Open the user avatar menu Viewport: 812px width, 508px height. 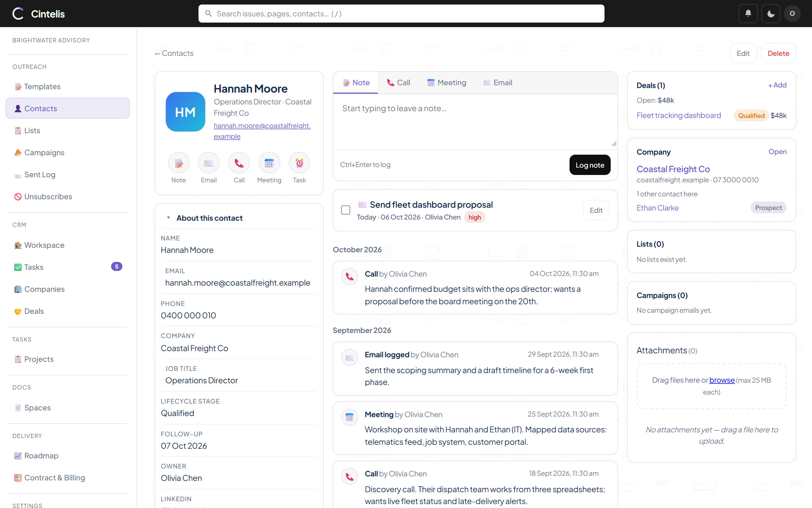(792, 14)
